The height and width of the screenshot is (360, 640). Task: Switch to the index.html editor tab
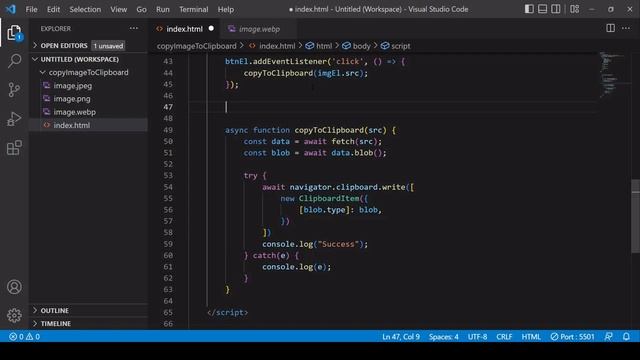(184, 29)
